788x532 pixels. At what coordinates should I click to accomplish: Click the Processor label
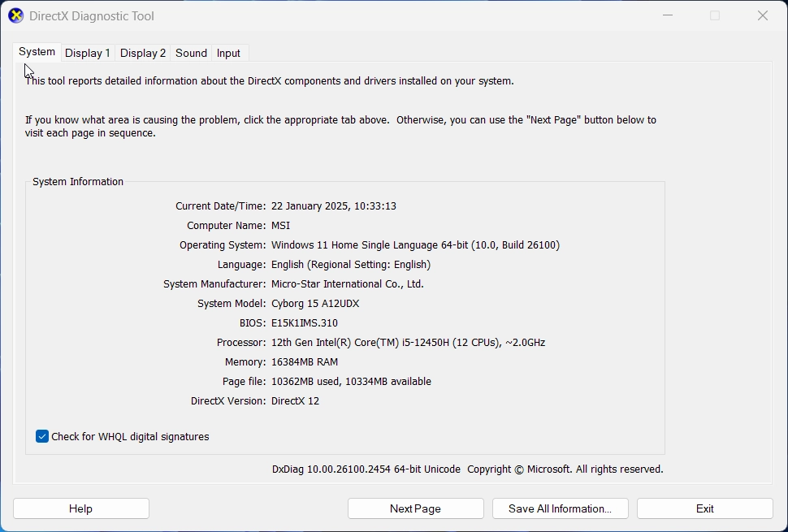tap(240, 343)
